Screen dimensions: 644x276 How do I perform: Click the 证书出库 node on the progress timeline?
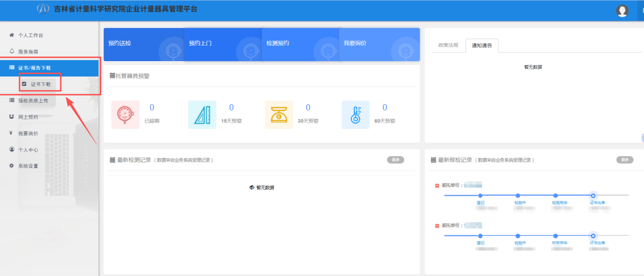[x=593, y=195]
